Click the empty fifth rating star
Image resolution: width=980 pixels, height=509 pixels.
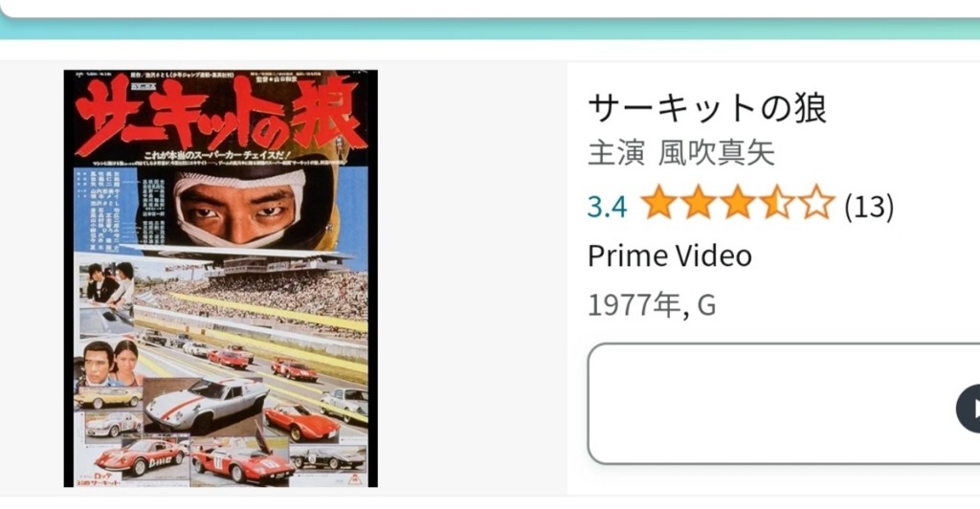point(816,202)
